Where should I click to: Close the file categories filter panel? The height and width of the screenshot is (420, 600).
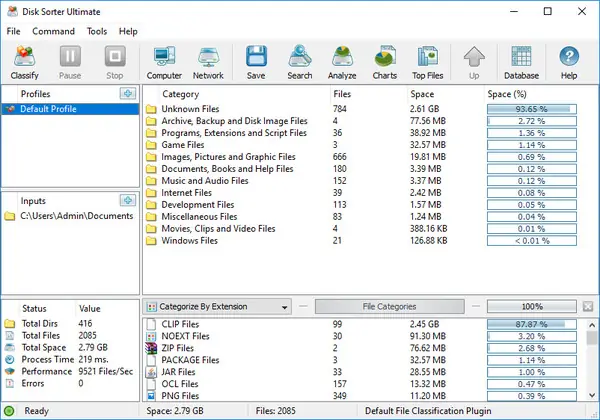[588, 306]
